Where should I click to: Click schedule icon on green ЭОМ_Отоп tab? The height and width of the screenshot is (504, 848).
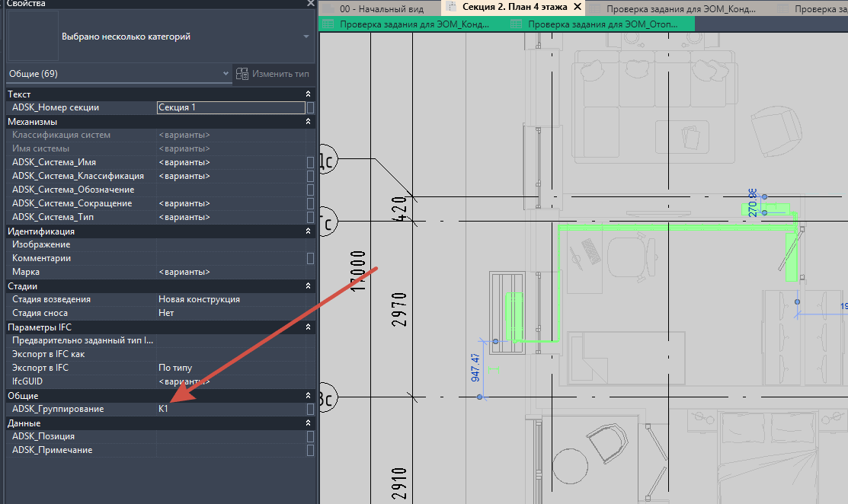click(517, 24)
